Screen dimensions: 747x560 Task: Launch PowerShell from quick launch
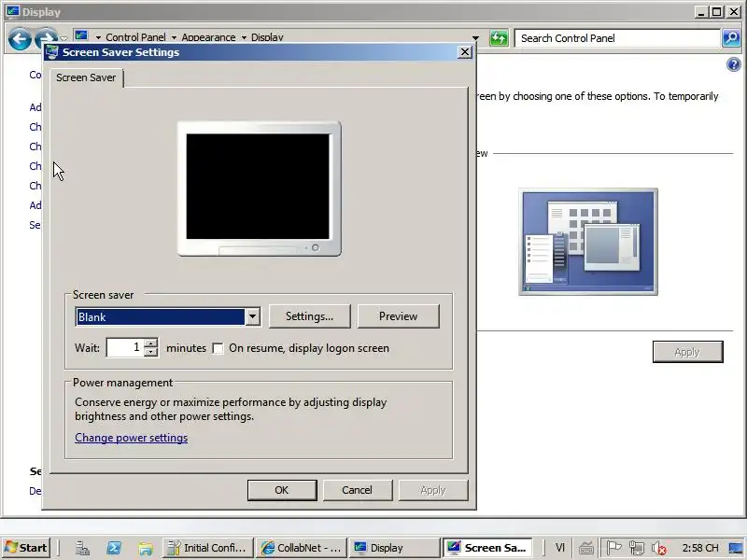(x=113, y=548)
